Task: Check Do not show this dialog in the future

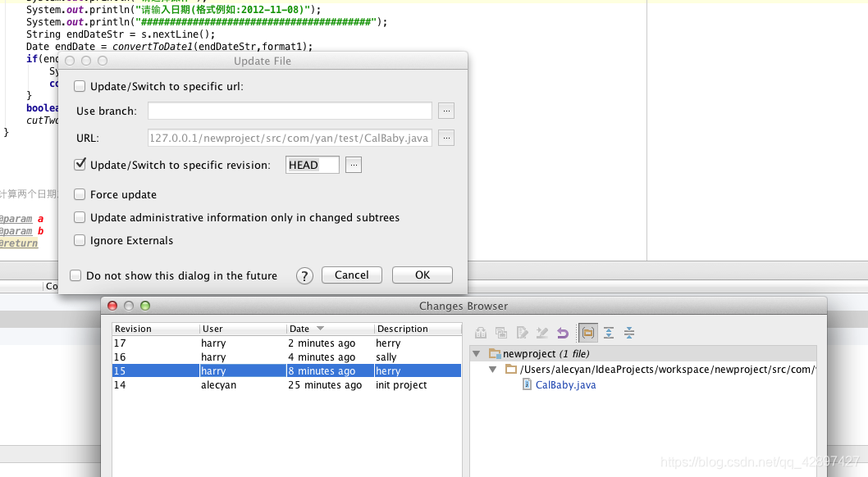Action: coord(75,275)
